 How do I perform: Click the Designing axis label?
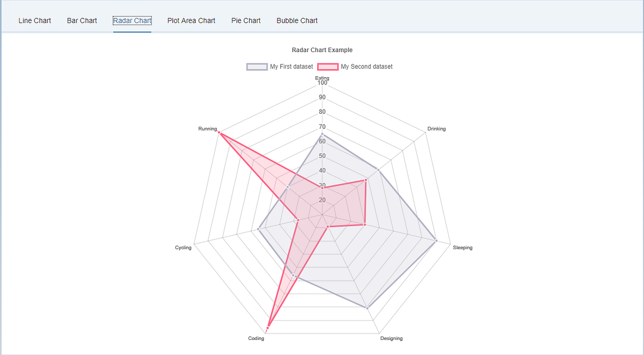click(391, 338)
